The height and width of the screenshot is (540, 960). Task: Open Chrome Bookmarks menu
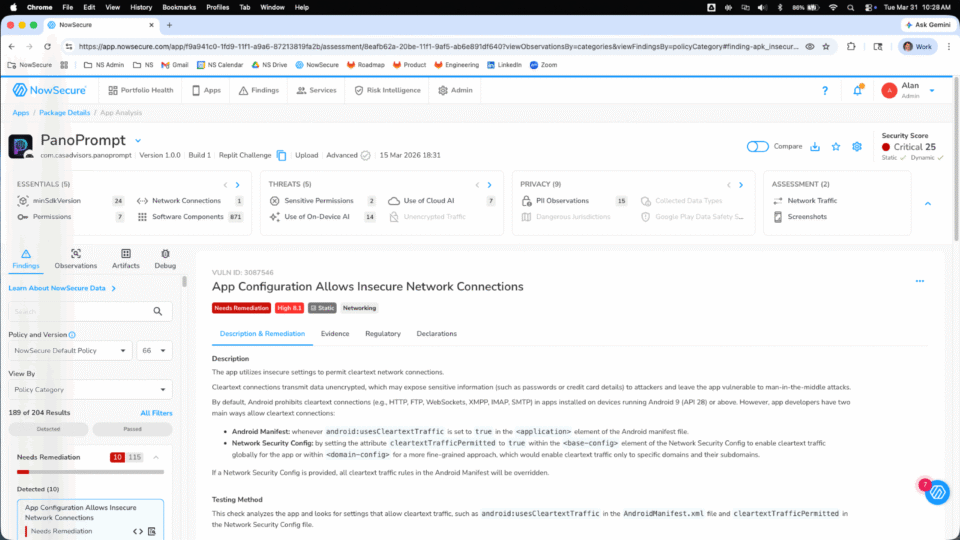pyautogui.click(x=179, y=7)
